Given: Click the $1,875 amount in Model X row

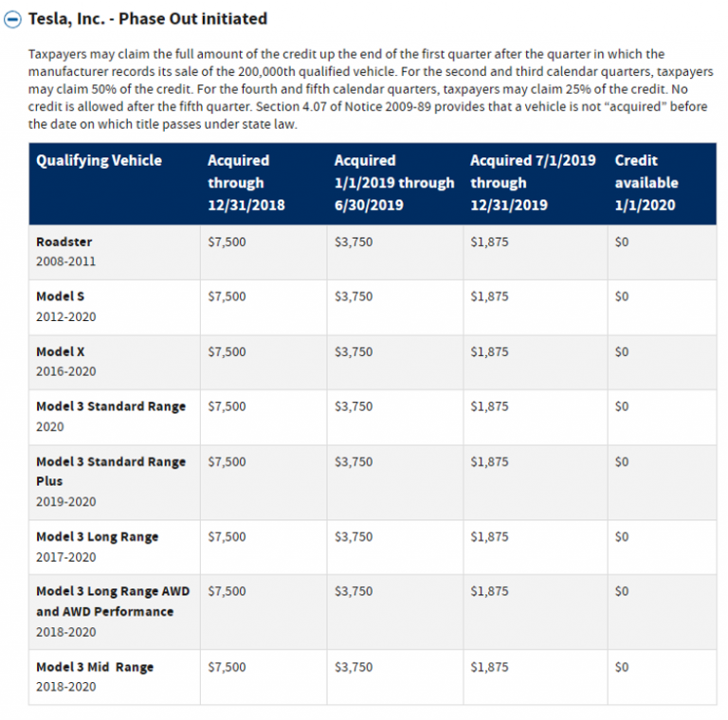Looking at the screenshot, I should [489, 351].
